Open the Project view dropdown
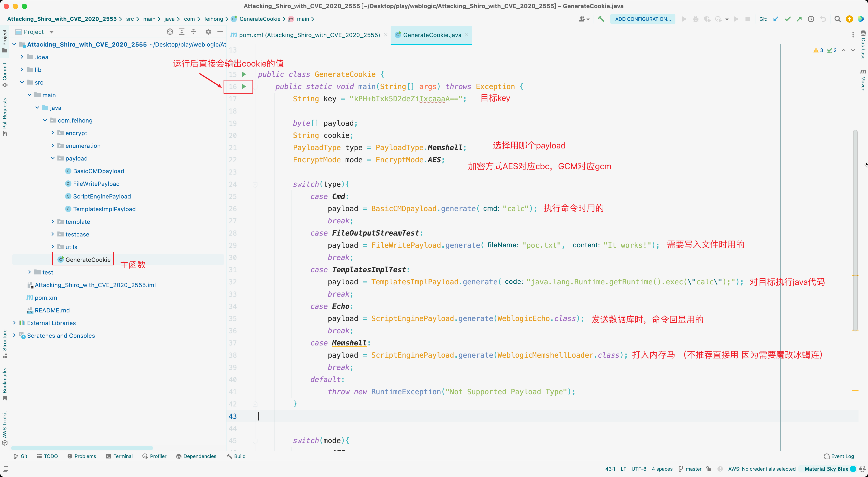 tap(51, 32)
